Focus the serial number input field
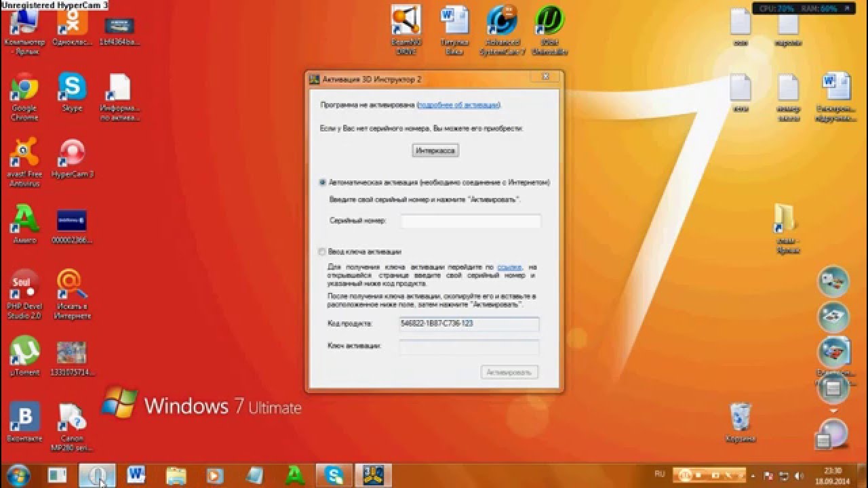This screenshot has width=868, height=488. point(471,221)
